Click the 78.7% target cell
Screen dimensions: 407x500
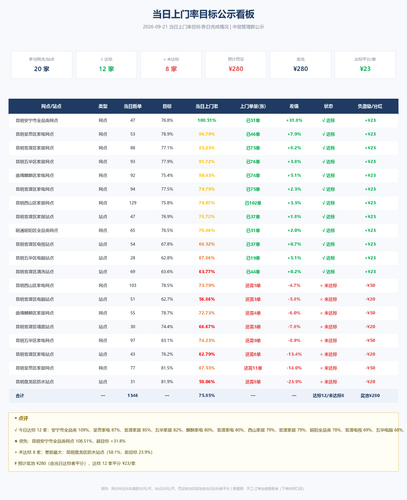pyautogui.click(x=167, y=313)
